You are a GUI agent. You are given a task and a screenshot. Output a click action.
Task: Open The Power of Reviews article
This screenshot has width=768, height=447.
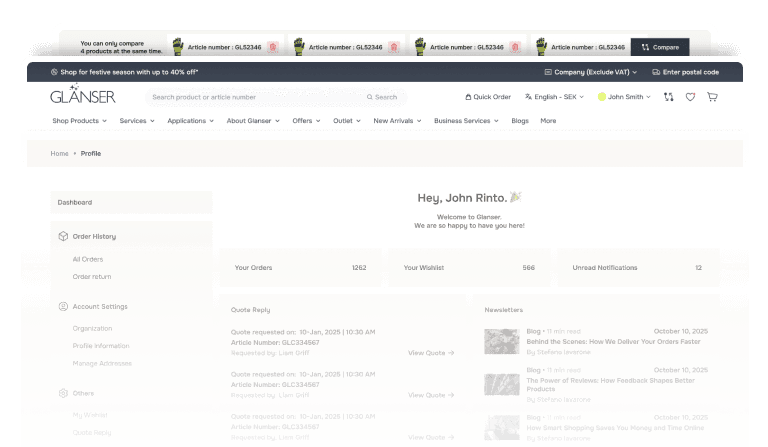pyautogui.click(x=610, y=385)
